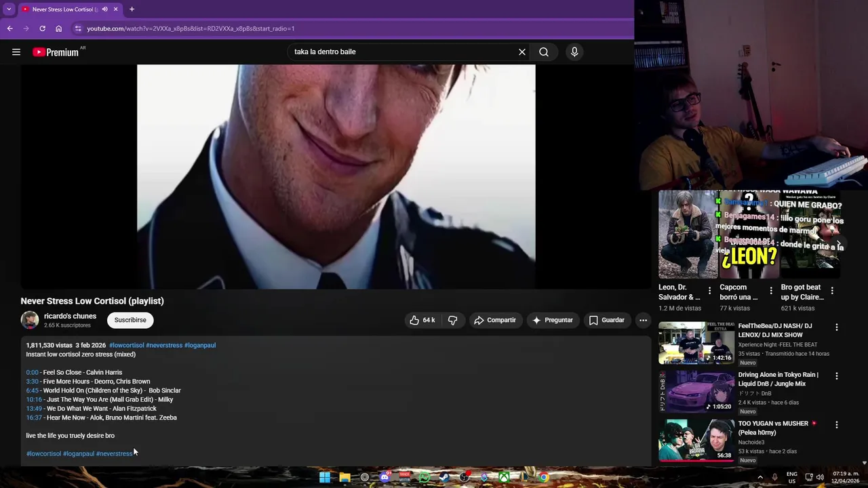Open options for Leon, Dr. Salvador card
This screenshot has height=488, width=868.
point(710,291)
